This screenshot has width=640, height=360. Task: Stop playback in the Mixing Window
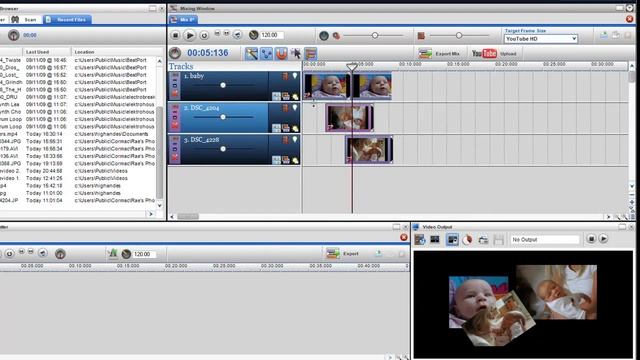[175, 36]
